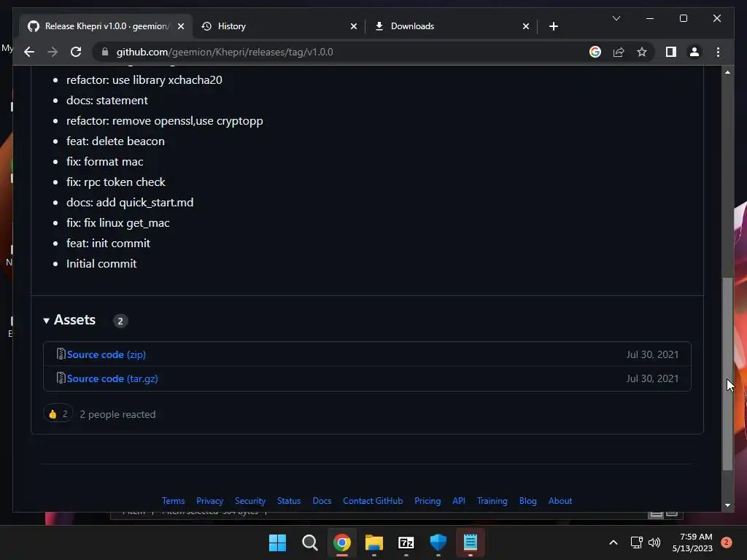Screen dimensions: 747x560
Task: Open 7-Zip from the taskbar
Action: (x=406, y=542)
